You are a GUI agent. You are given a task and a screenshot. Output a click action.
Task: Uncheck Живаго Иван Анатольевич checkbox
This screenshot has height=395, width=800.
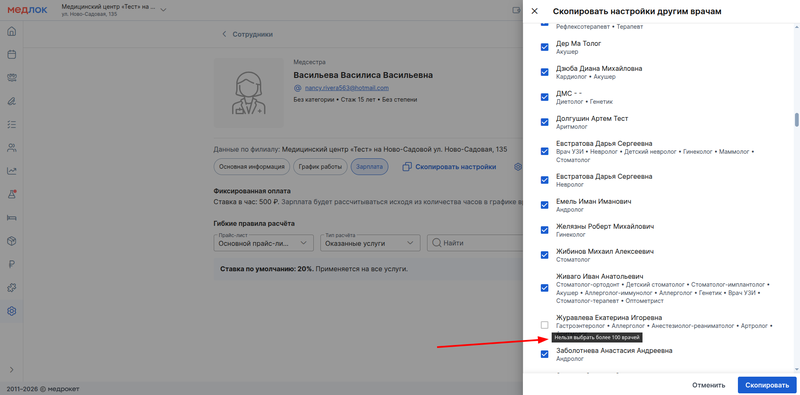tap(544, 288)
